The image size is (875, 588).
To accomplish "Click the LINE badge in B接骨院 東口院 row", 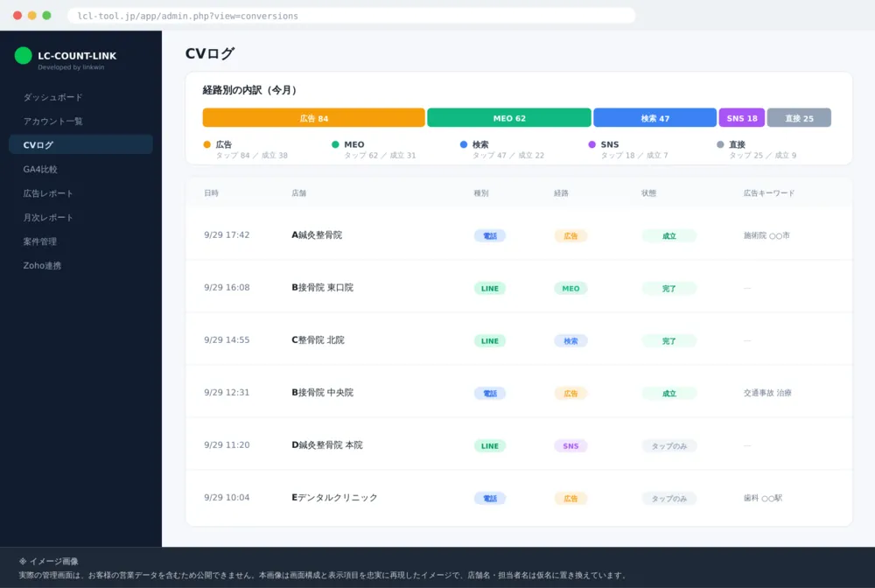I will 490,289.
